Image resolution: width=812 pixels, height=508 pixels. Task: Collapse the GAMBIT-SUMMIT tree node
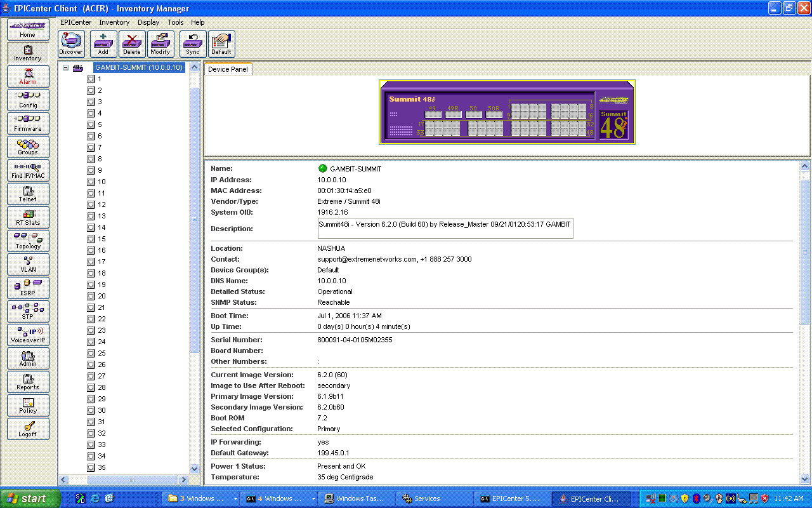coord(65,67)
